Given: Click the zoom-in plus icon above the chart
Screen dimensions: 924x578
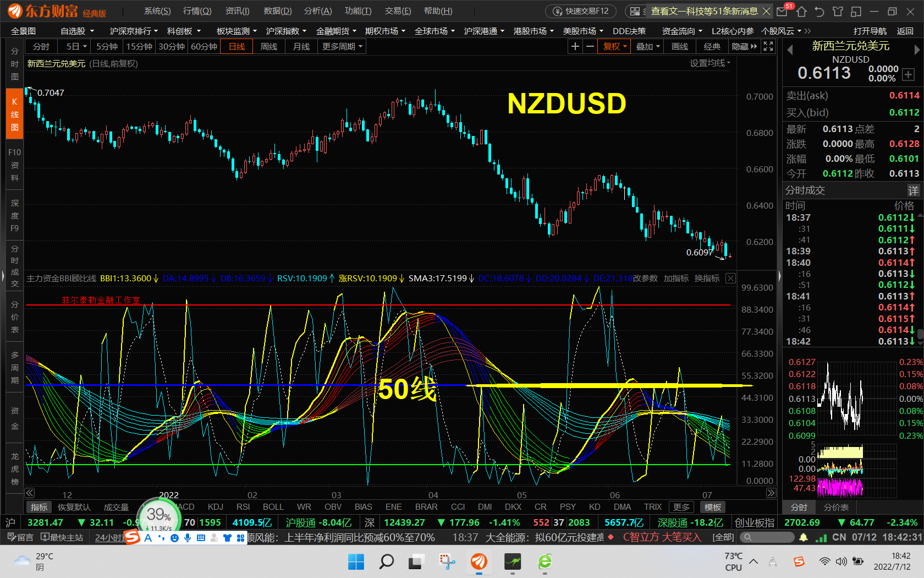Looking at the screenshot, I should (574, 46).
